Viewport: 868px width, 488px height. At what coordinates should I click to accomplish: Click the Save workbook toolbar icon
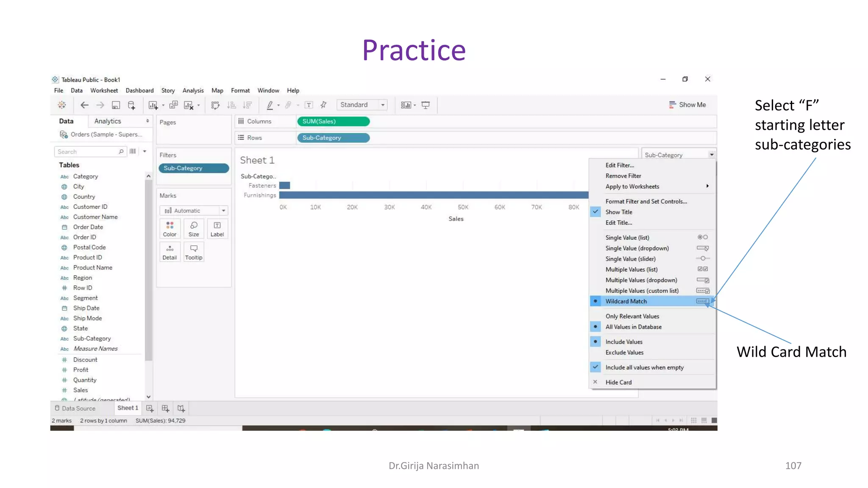click(116, 105)
